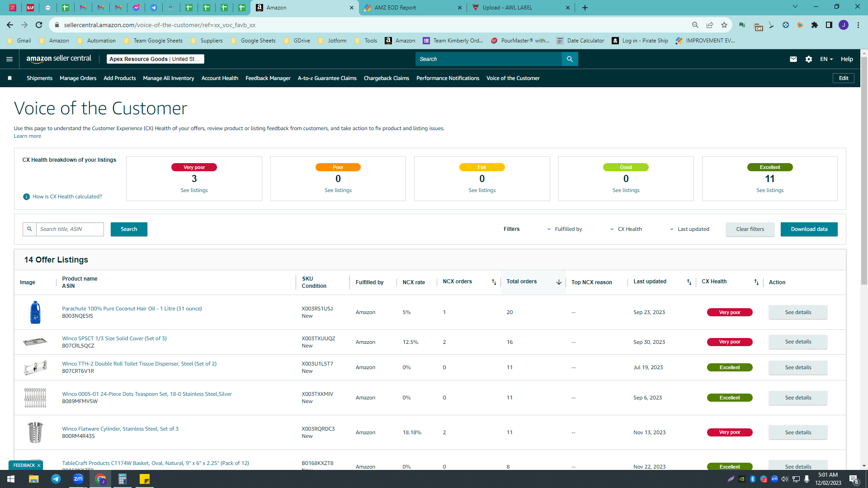Viewport: 868px width, 488px height.
Task: Open the Seller Central hamburger menu
Action: [9, 59]
